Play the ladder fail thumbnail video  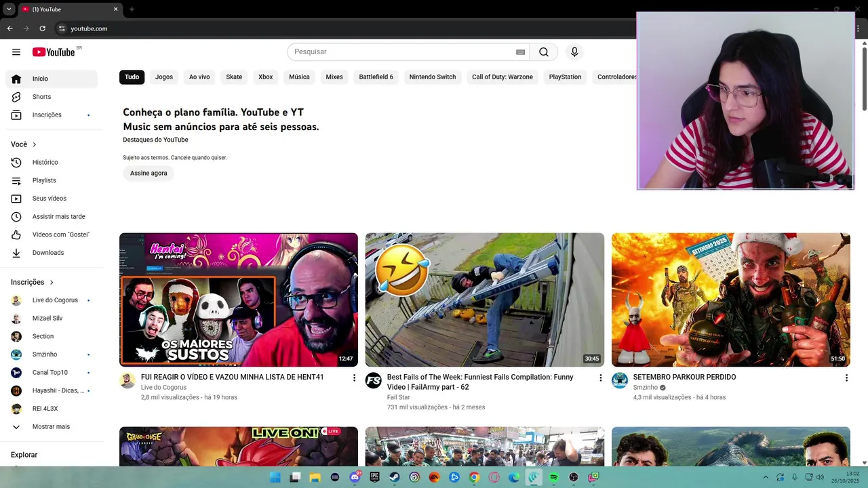pyautogui.click(x=485, y=300)
